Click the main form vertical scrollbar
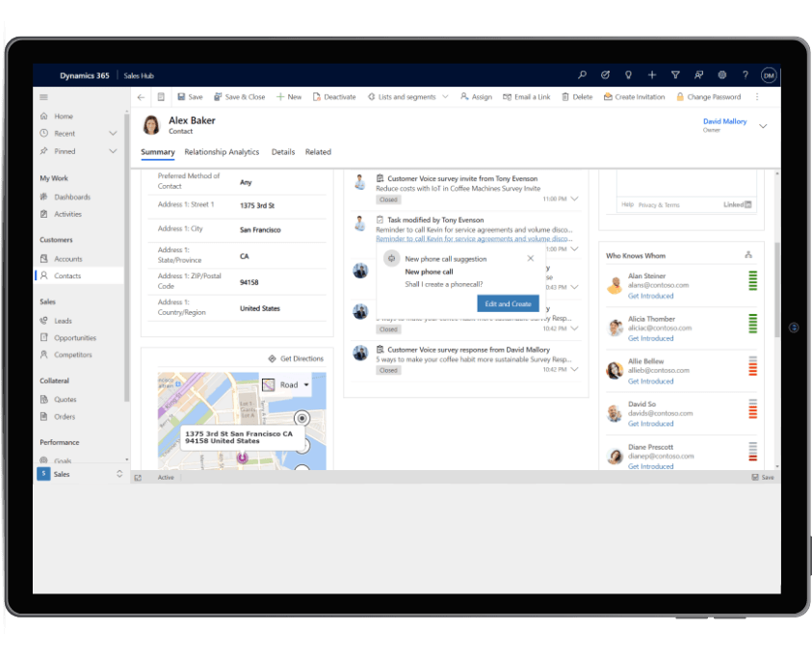This screenshot has height=656, width=812. pos(777,290)
